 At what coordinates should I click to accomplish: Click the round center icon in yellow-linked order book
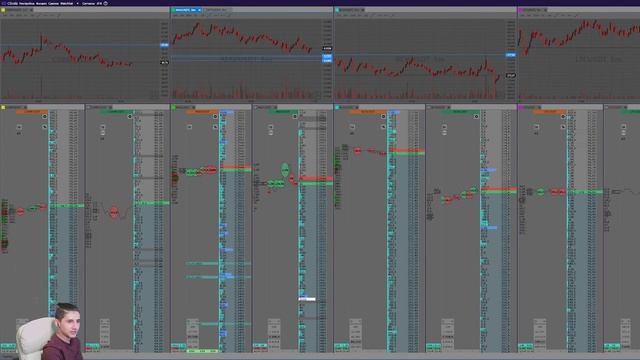[x=44, y=117]
